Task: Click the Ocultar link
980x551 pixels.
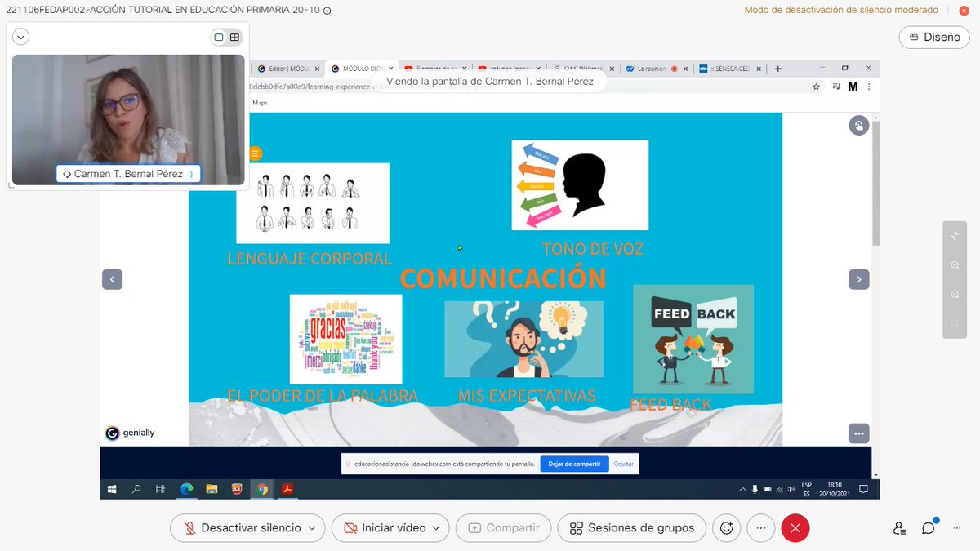Action: pos(623,464)
